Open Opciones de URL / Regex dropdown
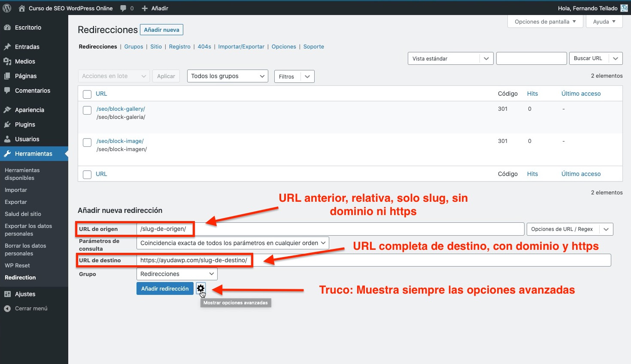This screenshot has width=631, height=364. (x=569, y=229)
